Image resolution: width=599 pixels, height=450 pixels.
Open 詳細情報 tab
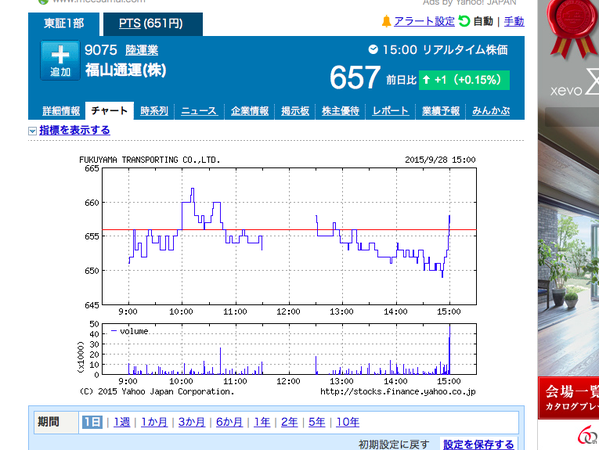click(61, 111)
